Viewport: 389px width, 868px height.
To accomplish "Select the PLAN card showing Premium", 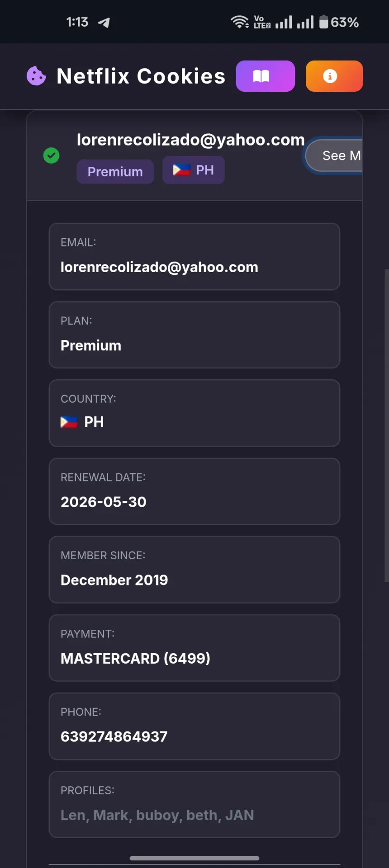I will 194,335.
